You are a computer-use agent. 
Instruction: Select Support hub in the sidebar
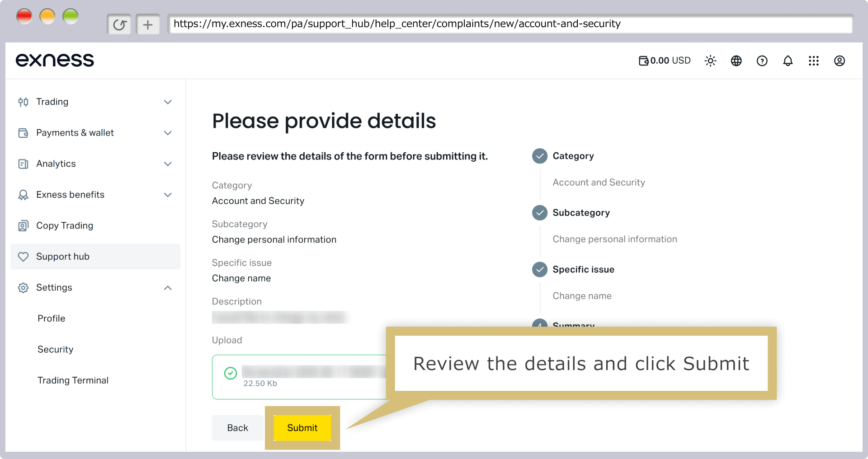click(95, 257)
